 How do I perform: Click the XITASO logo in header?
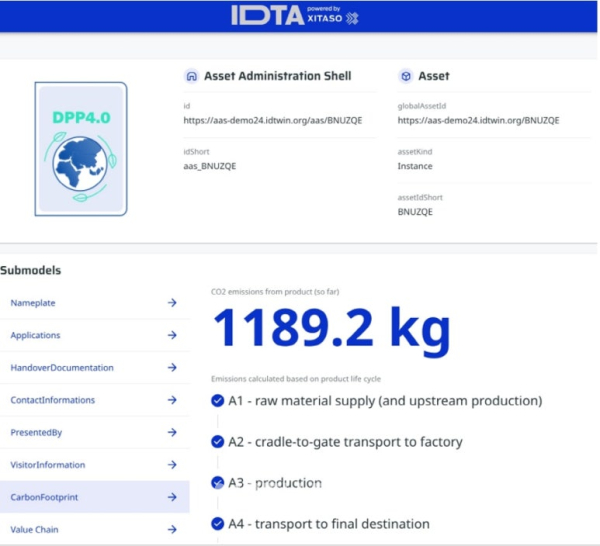328,17
